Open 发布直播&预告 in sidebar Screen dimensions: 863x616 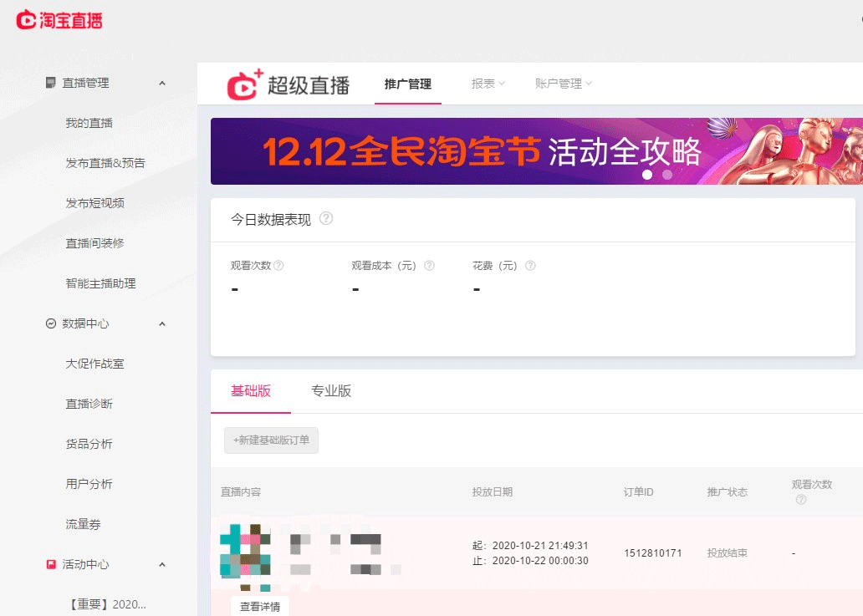[x=105, y=163]
